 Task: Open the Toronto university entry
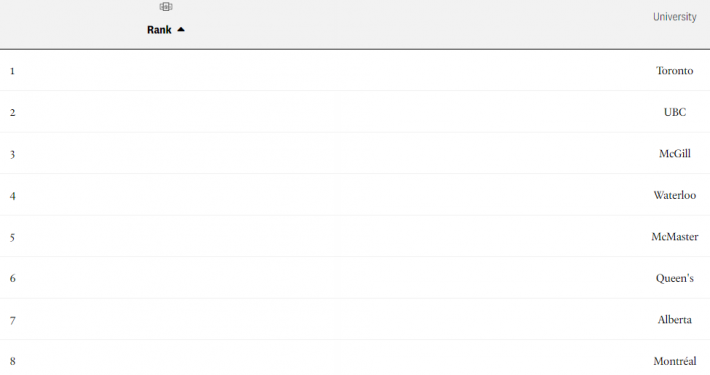674,71
